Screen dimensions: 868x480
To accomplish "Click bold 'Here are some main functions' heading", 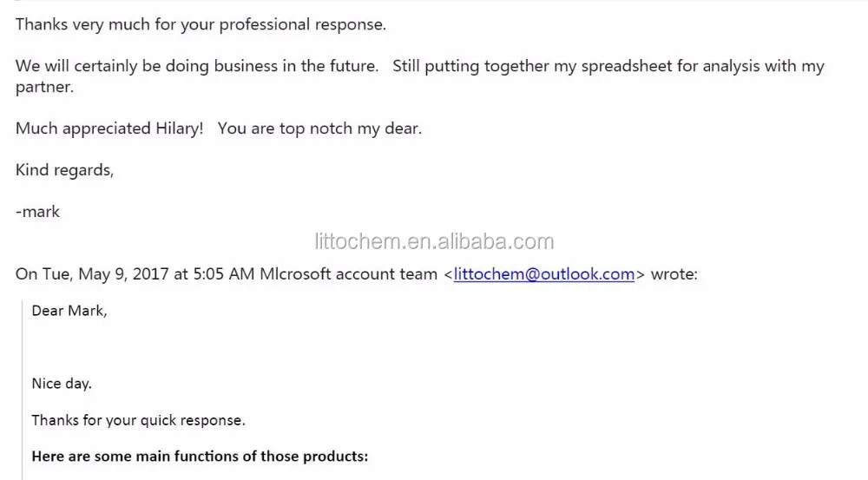I will 200,457.
